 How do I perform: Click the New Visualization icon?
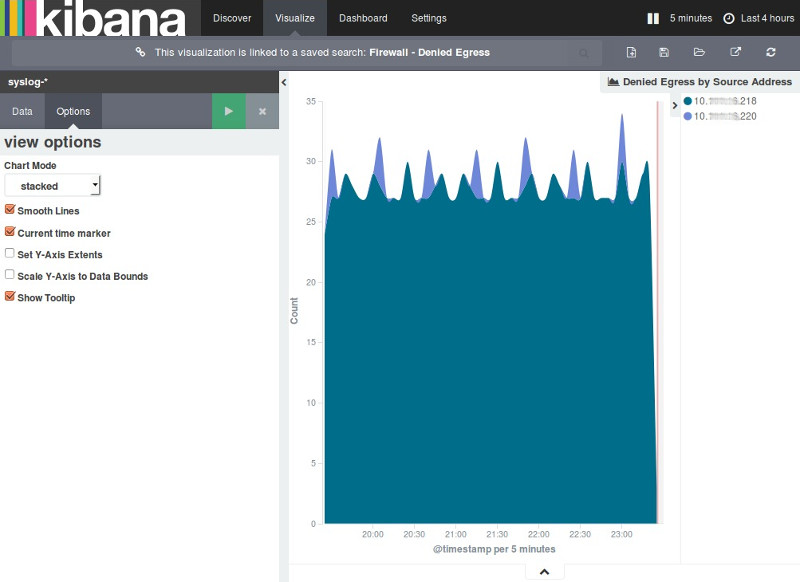click(x=631, y=52)
